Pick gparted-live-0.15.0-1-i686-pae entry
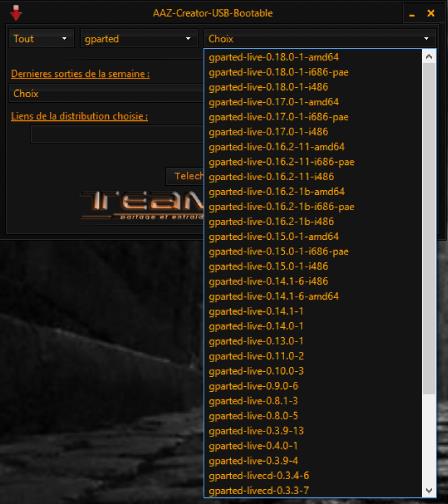The image size is (448, 504). click(x=313, y=251)
